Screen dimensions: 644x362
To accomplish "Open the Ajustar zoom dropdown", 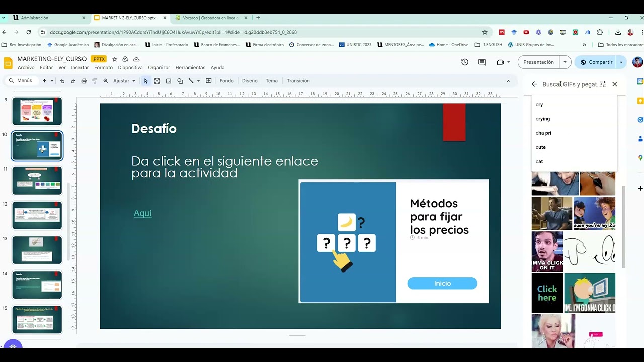I will pos(124,81).
